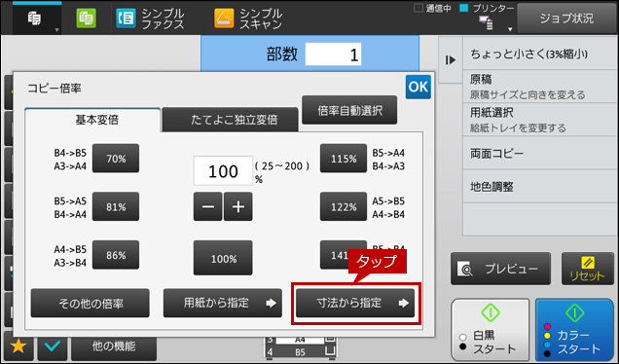Select the B5 paper tray 4 row
619x364 pixels.
click(x=301, y=351)
